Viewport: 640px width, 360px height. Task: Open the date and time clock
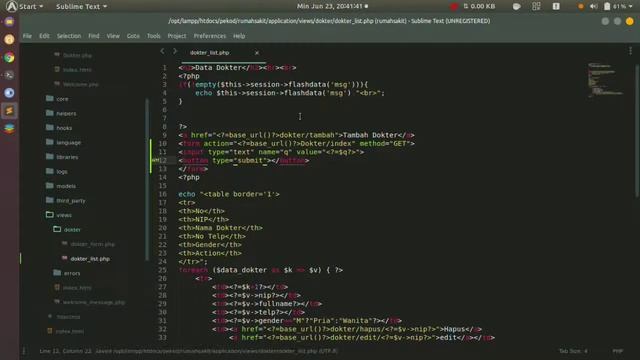click(332, 6)
